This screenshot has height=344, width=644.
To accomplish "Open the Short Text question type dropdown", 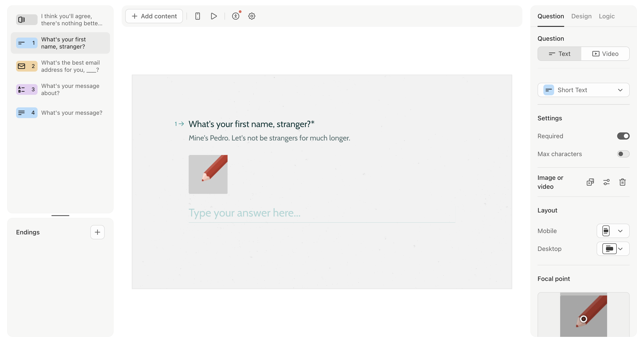I will 583,90.
